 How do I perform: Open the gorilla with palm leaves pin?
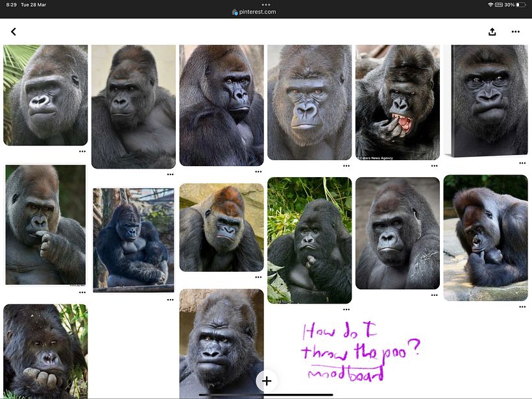[45, 95]
